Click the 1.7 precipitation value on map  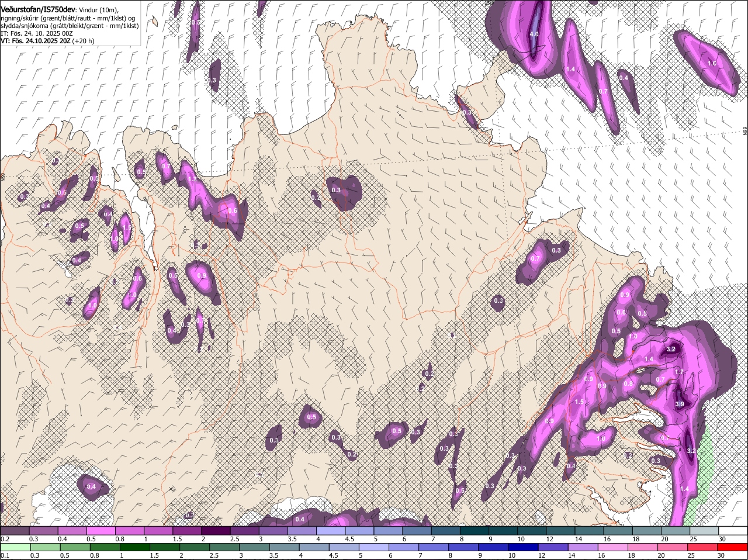pyautogui.click(x=679, y=372)
